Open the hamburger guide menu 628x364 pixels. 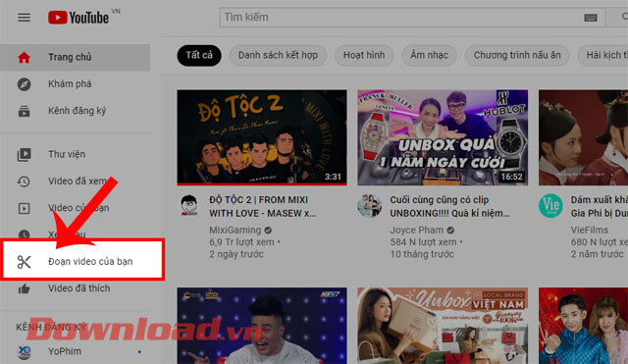click(24, 18)
